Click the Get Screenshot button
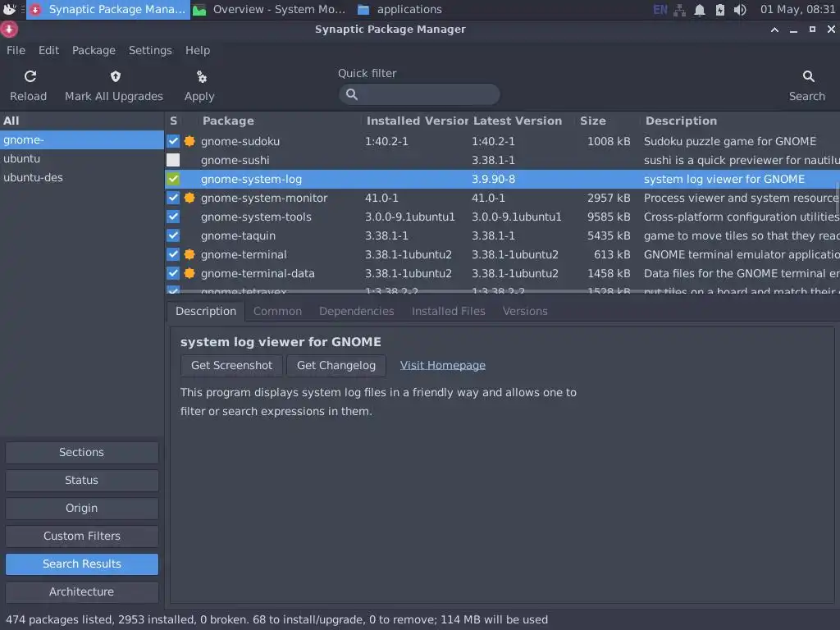The width and height of the screenshot is (840, 630). [x=231, y=365]
